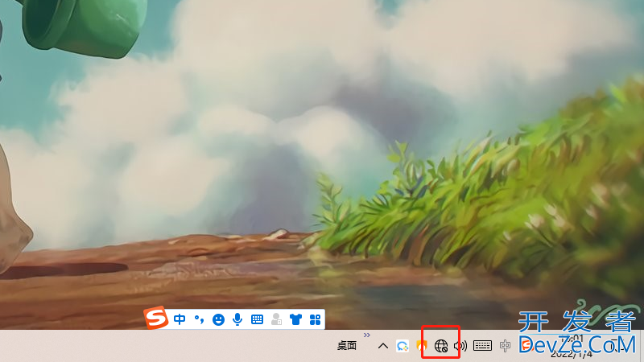Click the 桌面 desktop toolbar label
The image size is (644, 362).
click(347, 346)
